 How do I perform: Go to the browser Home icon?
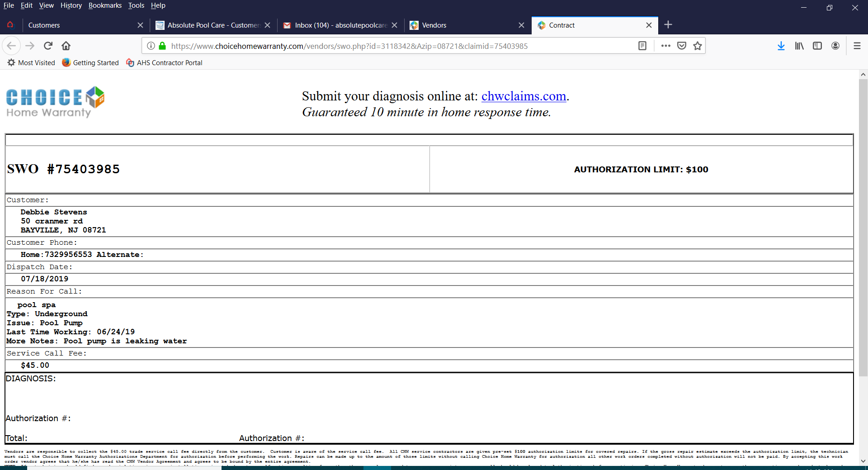tap(66, 46)
